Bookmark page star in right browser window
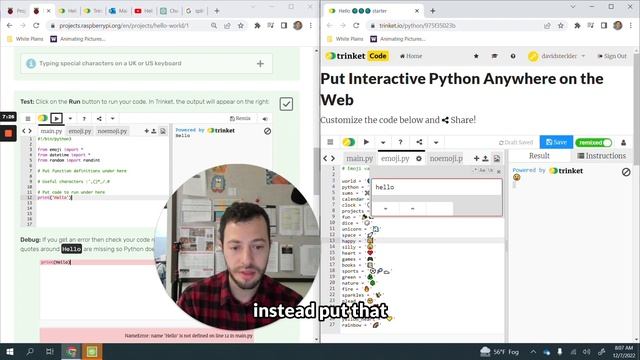640x360 pixels. 561,25
